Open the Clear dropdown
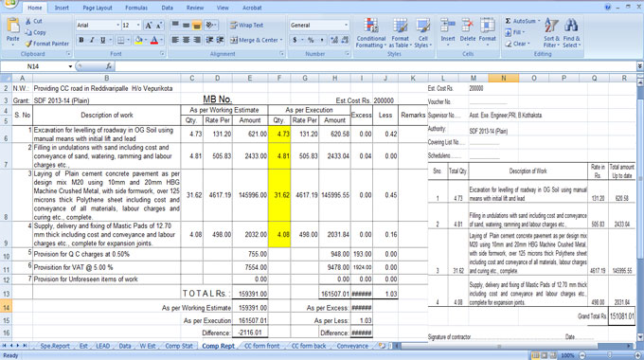 517,44
